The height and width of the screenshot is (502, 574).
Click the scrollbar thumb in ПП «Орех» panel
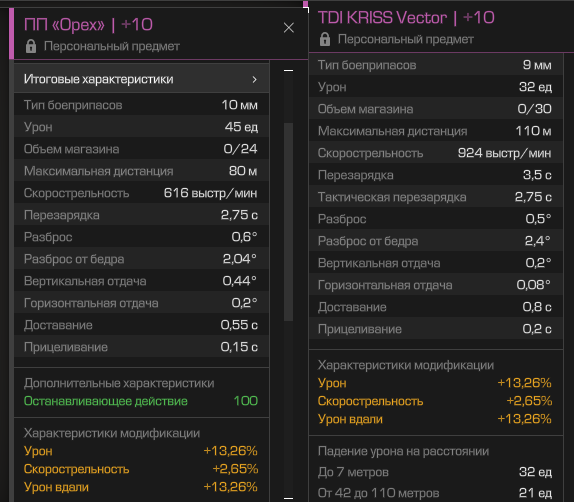pos(288,222)
